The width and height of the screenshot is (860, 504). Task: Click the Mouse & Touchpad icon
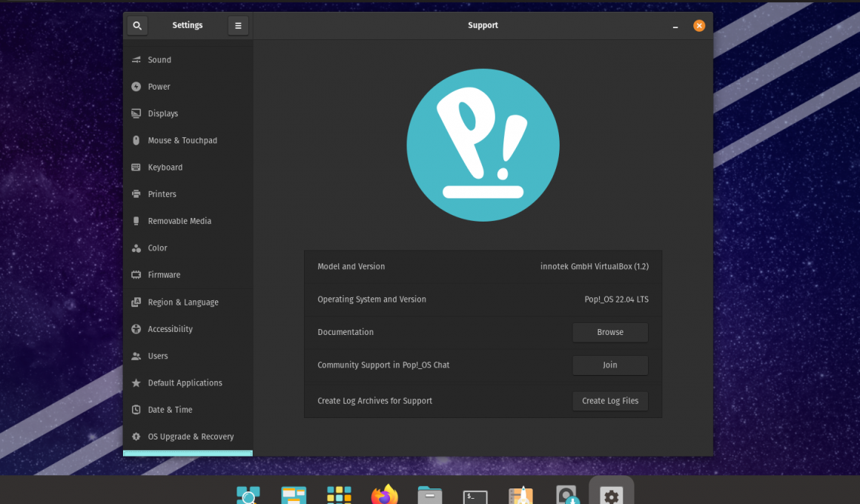pyautogui.click(x=136, y=141)
